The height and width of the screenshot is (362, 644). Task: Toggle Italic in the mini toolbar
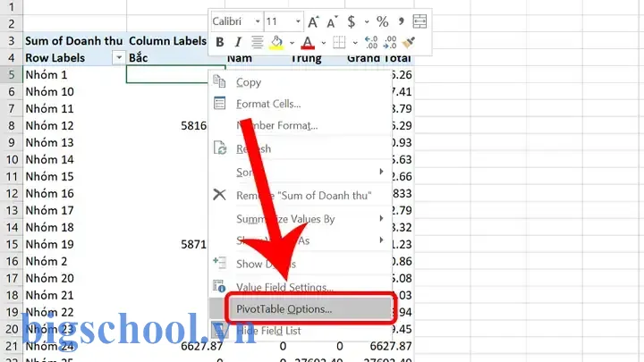pyautogui.click(x=238, y=42)
